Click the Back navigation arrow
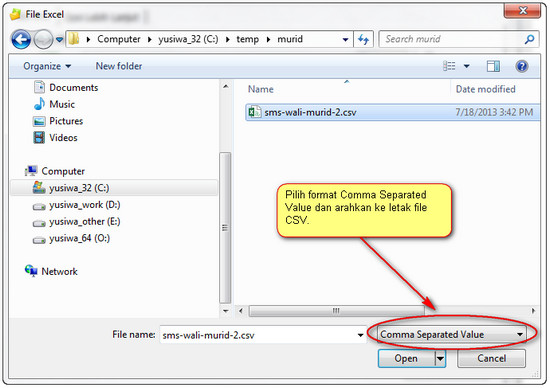Image resolution: width=550 pixels, height=388 pixels. tap(21, 39)
